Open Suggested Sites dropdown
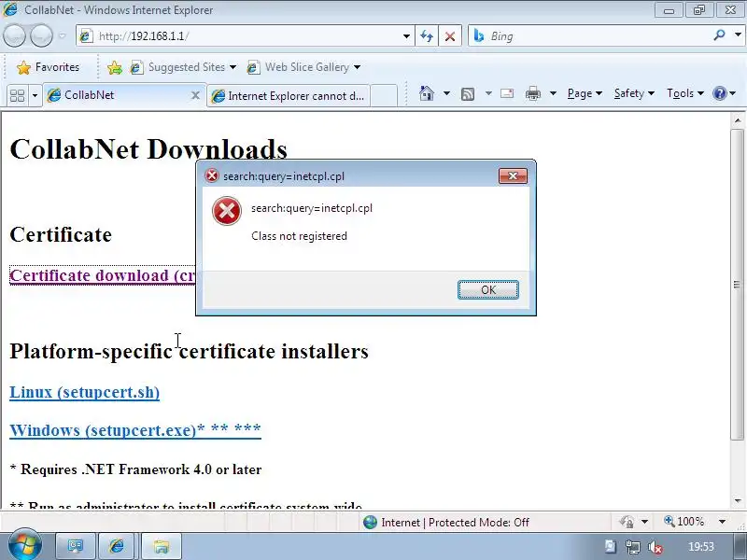This screenshot has height=560, width=747. click(183, 67)
